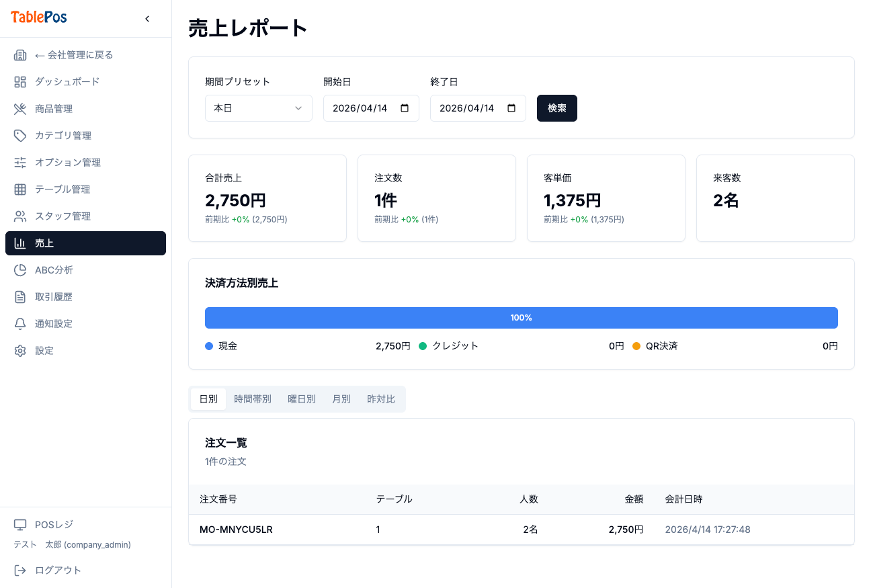Open the calendar picker for 終了日
Screen dimensions: 871x588
click(x=511, y=108)
